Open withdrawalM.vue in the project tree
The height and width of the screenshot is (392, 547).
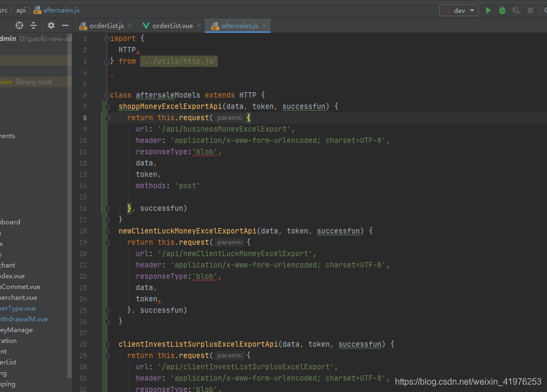click(x=24, y=319)
